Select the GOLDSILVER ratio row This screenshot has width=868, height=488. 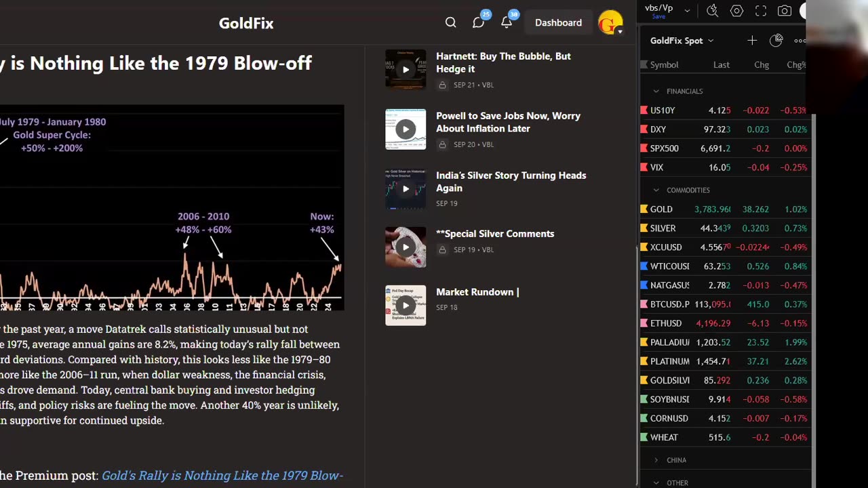click(x=724, y=380)
